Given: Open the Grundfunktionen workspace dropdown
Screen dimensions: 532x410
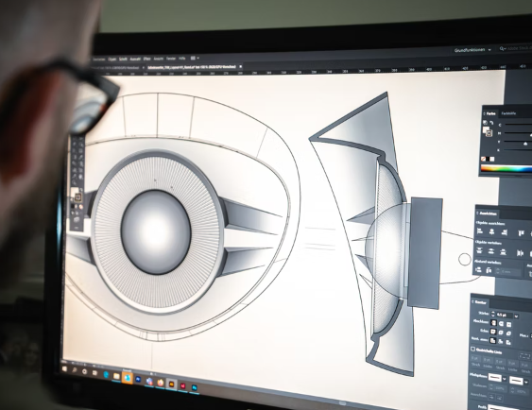Looking at the screenshot, I should click(472, 50).
